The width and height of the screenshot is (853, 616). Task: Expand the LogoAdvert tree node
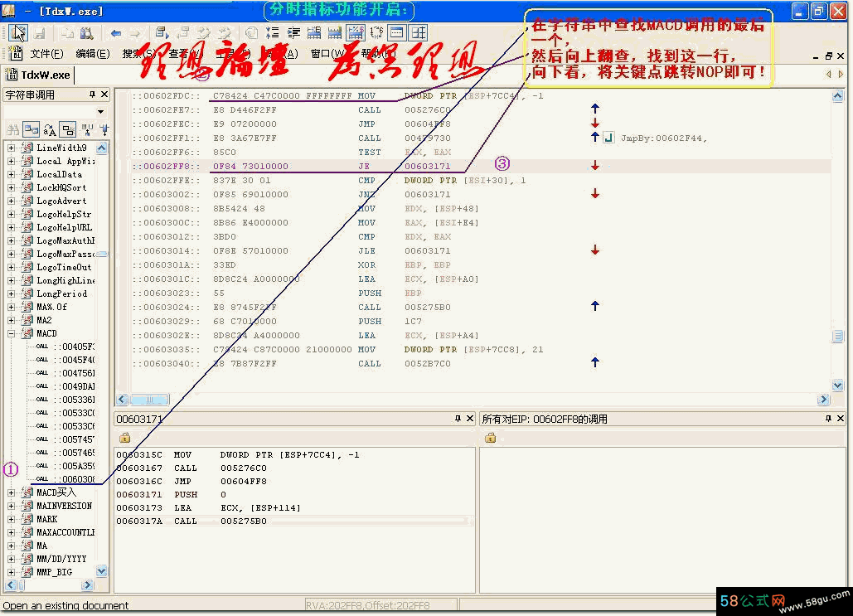(x=11, y=201)
